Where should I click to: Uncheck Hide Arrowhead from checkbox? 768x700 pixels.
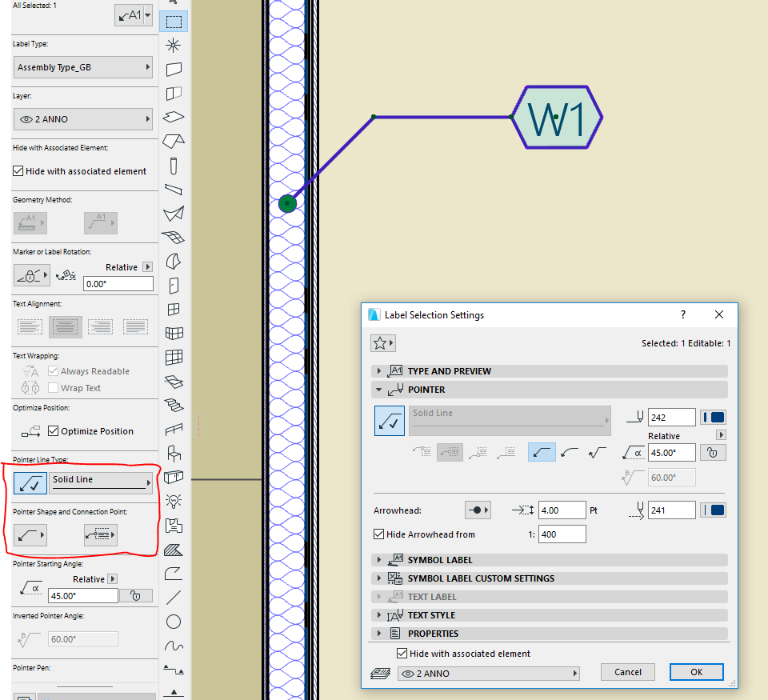[x=379, y=534]
